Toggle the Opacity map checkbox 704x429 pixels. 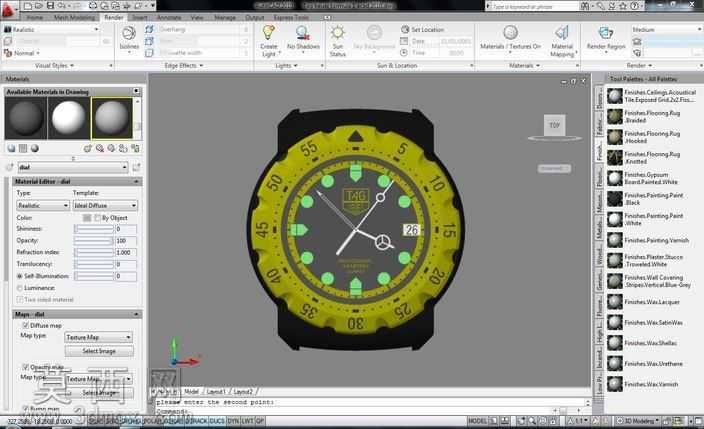point(26,367)
